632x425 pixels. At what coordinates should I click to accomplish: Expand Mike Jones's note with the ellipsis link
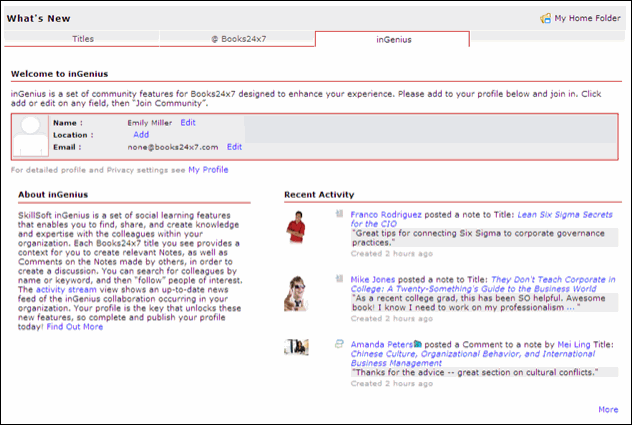570,308
